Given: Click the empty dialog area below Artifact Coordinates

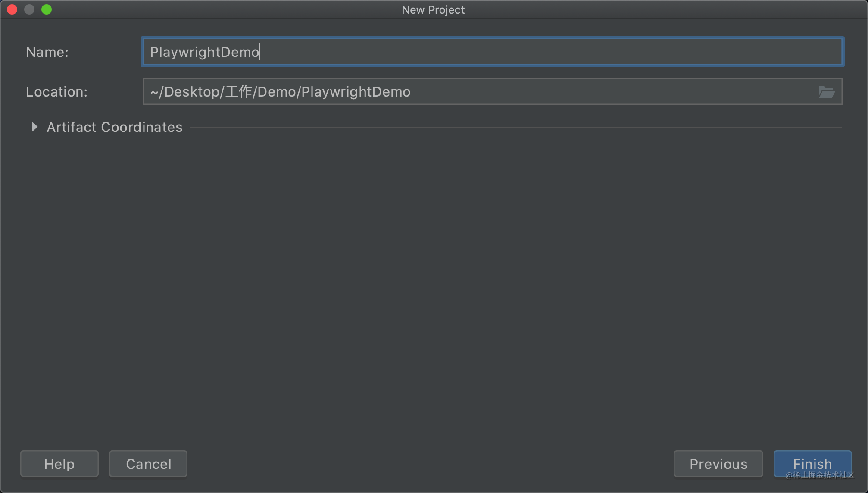Looking at the screenshot, I should click(x=431, y=280).
